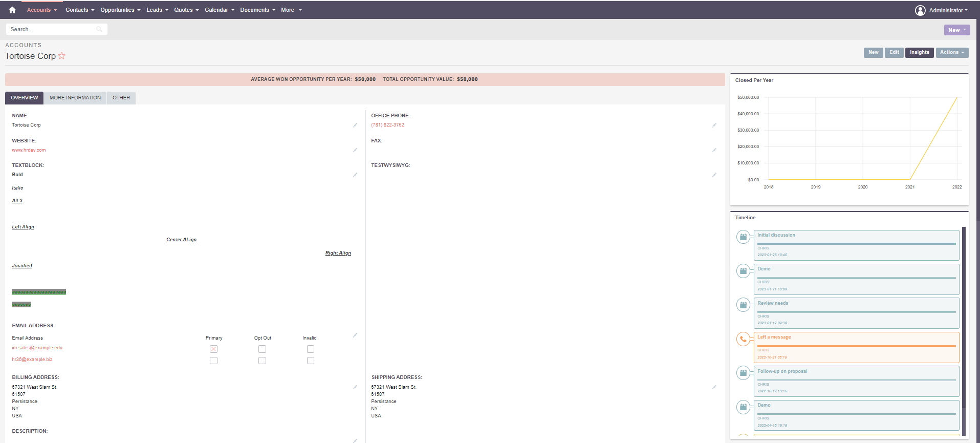Click the Edit button
980x443 pixels.
[x=894, y=52]
